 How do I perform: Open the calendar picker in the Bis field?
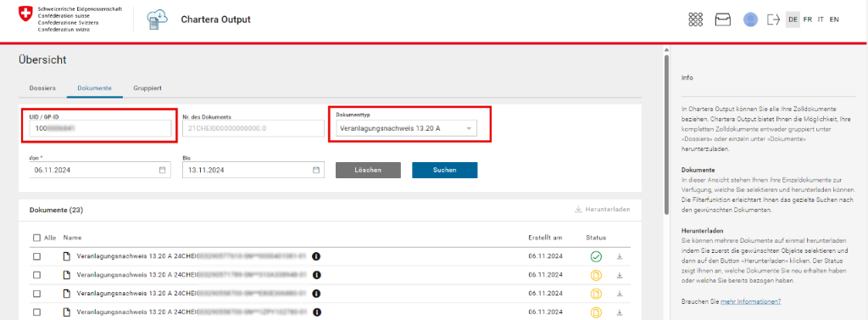pos(316,171)
